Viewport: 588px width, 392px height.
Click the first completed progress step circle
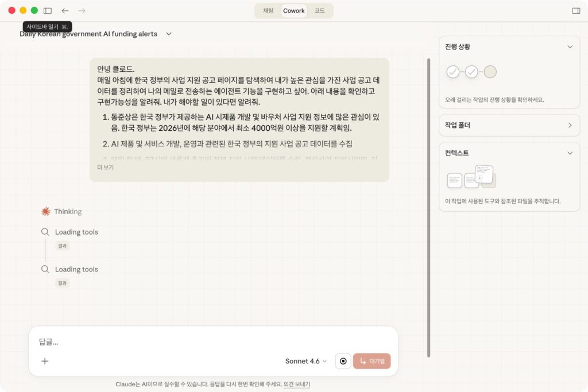point(453,72)
